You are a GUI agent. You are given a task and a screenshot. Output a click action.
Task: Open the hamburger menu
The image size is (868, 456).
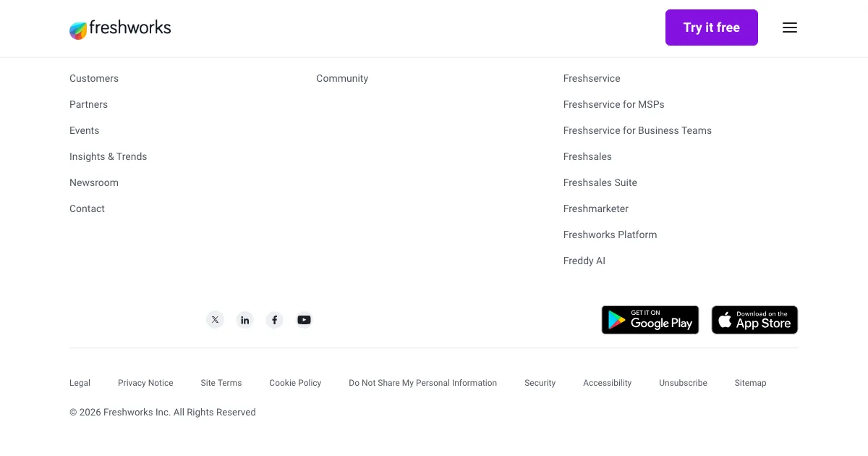pyautogui.click(x=790, y=28)
